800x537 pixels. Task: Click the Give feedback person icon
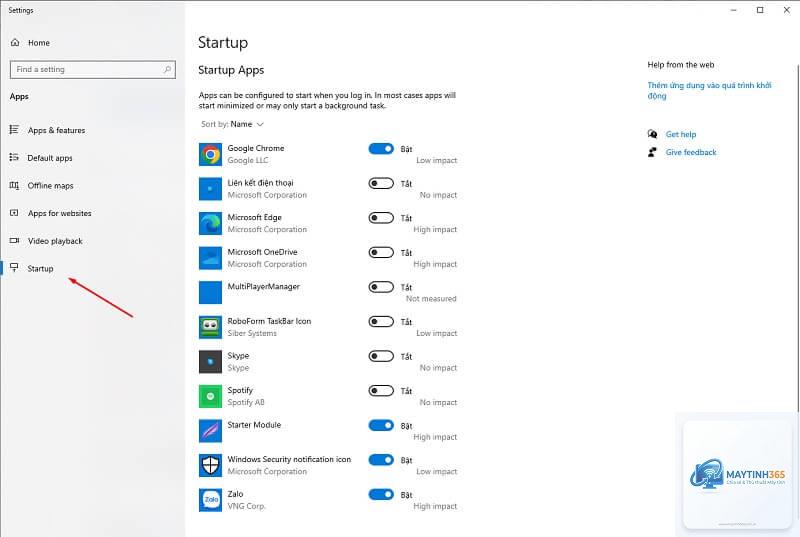652,152
